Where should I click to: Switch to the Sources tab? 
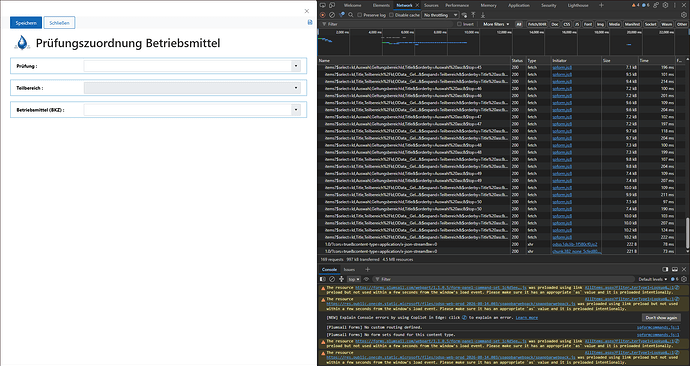pos(431,5)
